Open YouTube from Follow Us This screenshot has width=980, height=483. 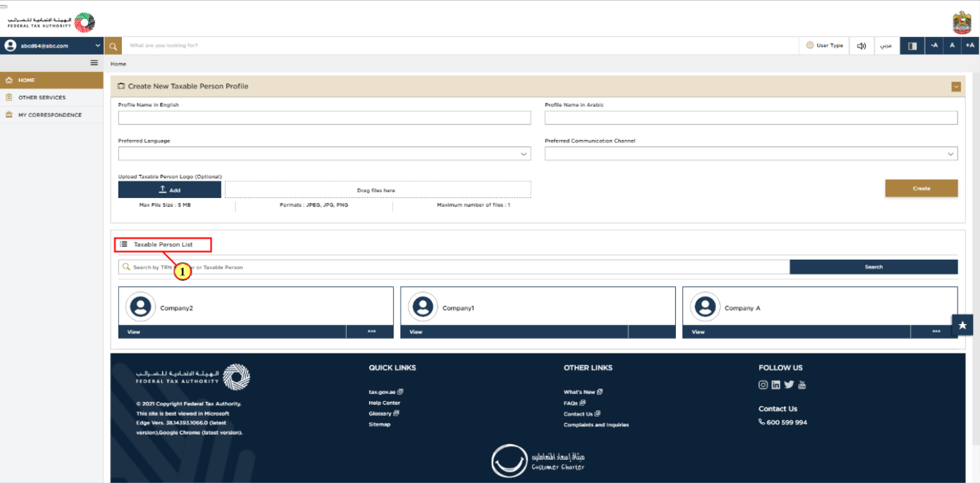(802, 384)
